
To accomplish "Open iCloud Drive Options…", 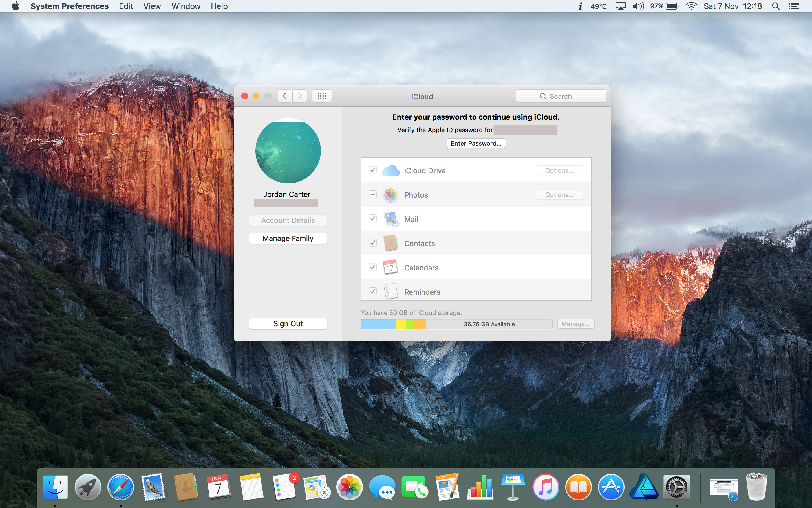I will pos(559,170).
